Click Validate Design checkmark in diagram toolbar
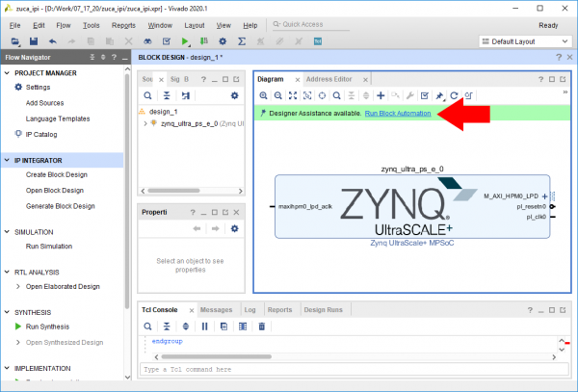578x392 pixels. coord(425,96)
